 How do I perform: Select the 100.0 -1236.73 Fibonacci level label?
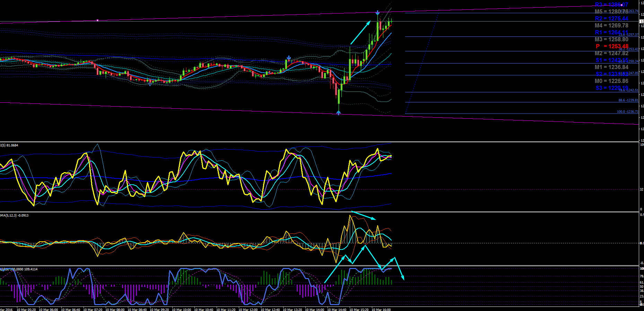coord(627,112)
